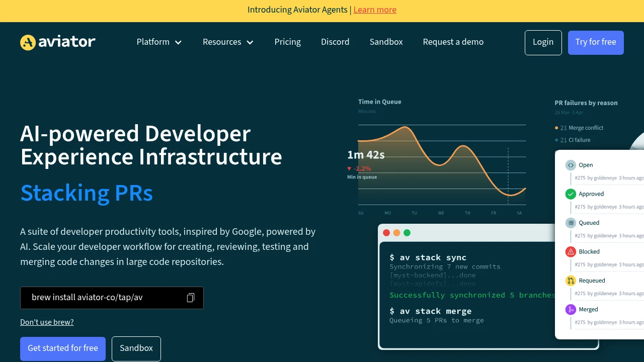Click the red Blocked warning icon
The image size is (644, 362).
tap(571, 252)
